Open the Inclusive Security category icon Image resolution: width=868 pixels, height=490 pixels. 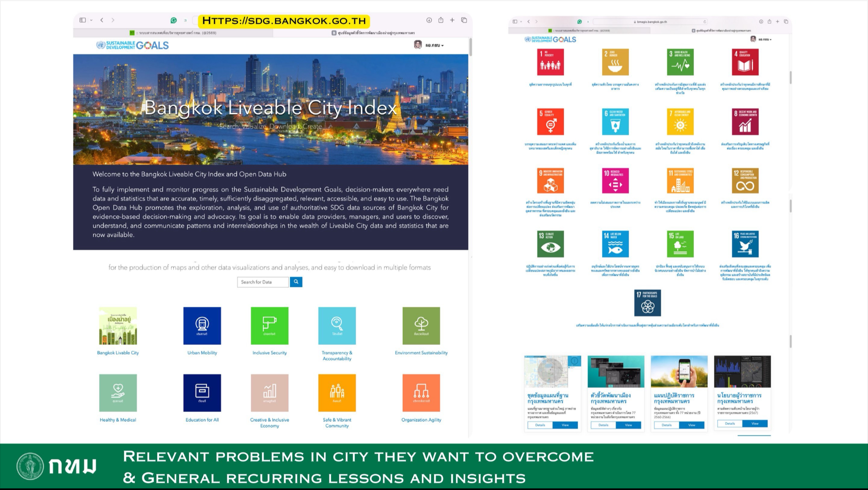click(x=269, y=326)
